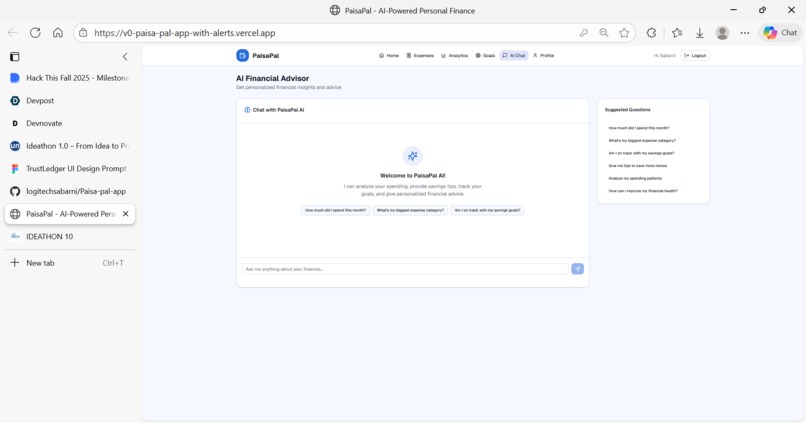Switch to the Devpost tab
The image size is (806, 423).
coord(70,101)
